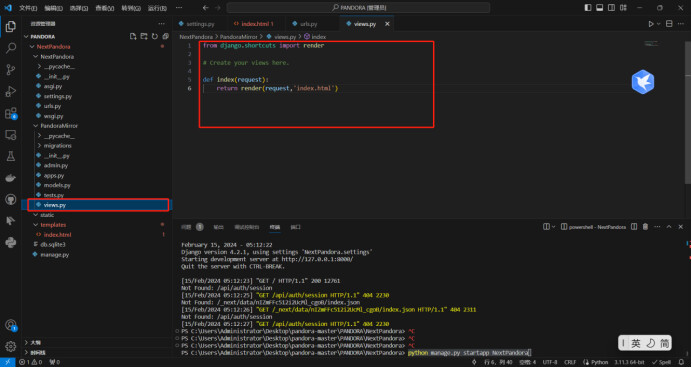Open the Edit (编辑) menu
The image size is (692, 368).
point(53,8)
